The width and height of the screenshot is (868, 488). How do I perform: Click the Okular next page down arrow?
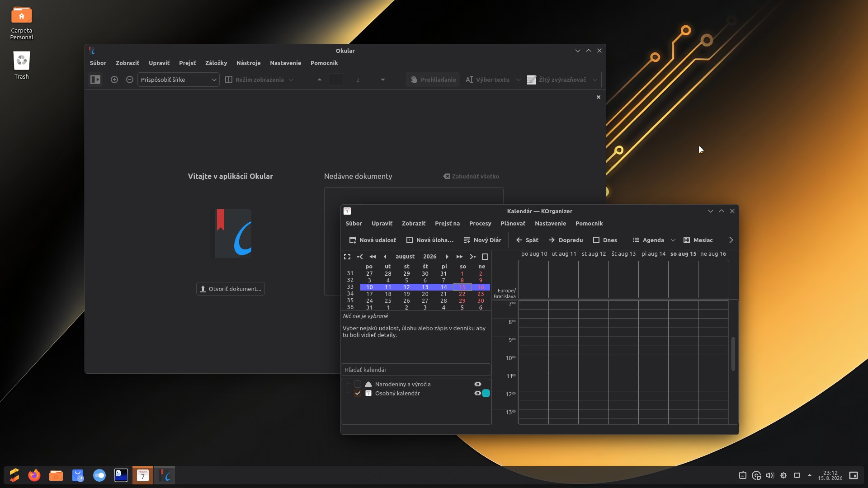[383, 80]
